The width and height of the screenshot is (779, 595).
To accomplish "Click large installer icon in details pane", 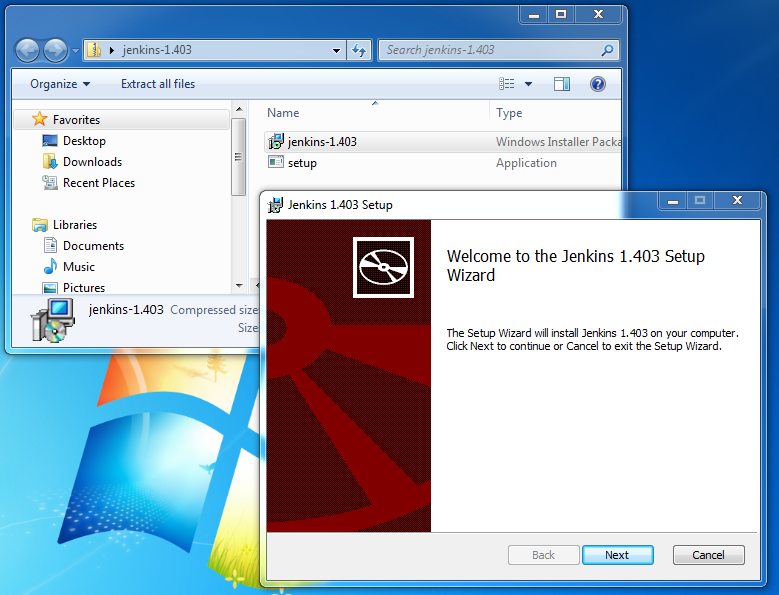I will coord(53,321).
